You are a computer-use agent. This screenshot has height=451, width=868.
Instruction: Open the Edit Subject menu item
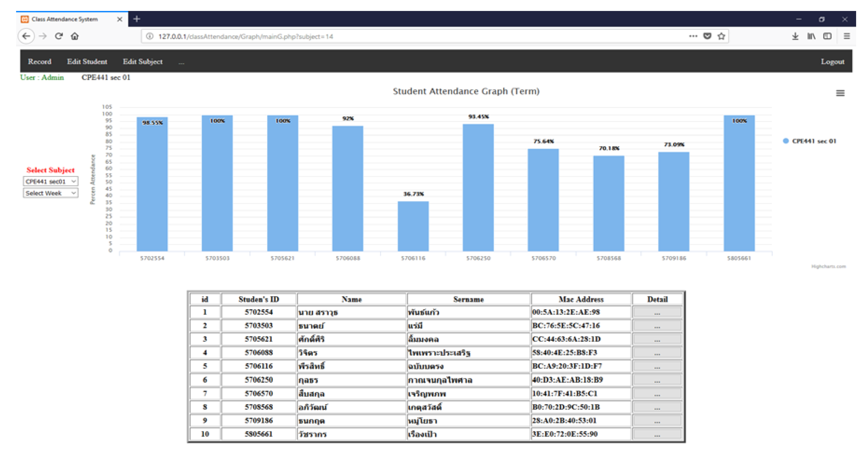(x=142, y=61)
